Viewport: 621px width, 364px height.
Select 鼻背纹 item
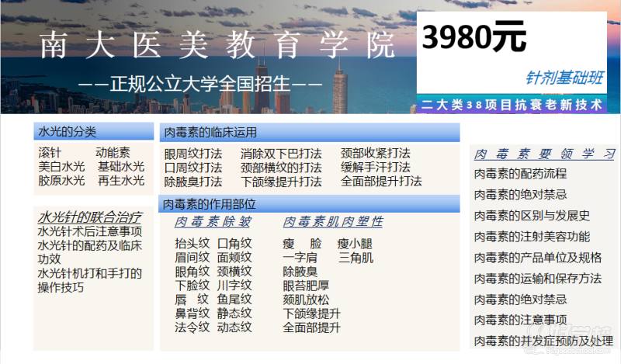(192, 314)
